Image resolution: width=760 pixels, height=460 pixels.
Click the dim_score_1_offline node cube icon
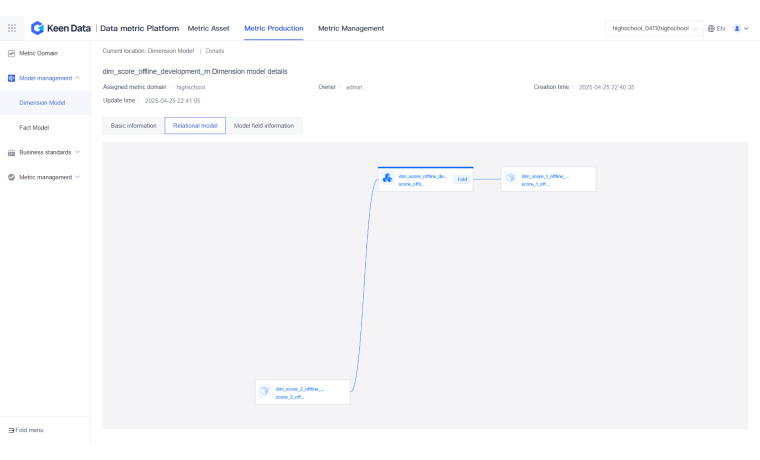pos(510,179)
